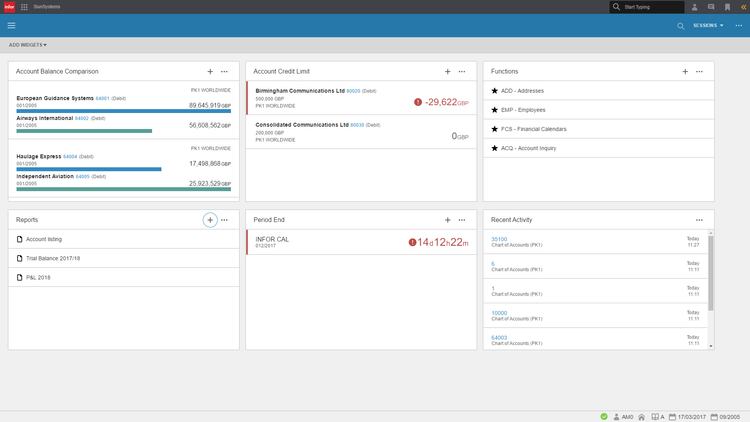Open Account Balance Comparison widget options menu
The image size is (750, 422).
tap(224, 71)
